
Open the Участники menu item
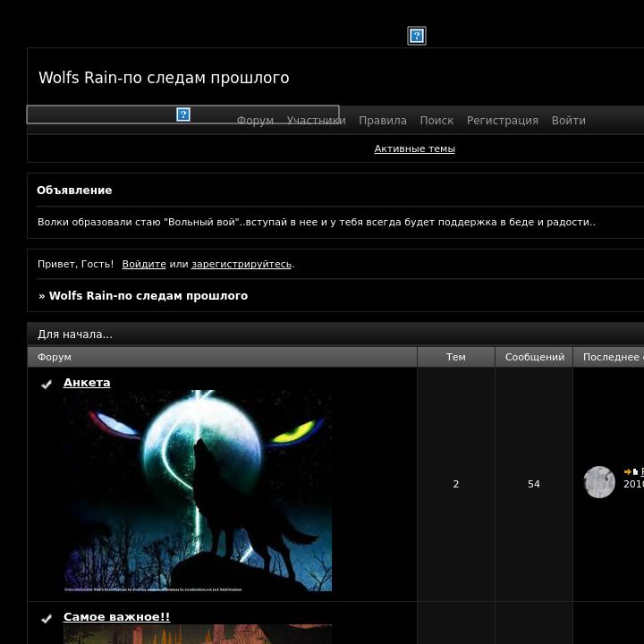316,121
